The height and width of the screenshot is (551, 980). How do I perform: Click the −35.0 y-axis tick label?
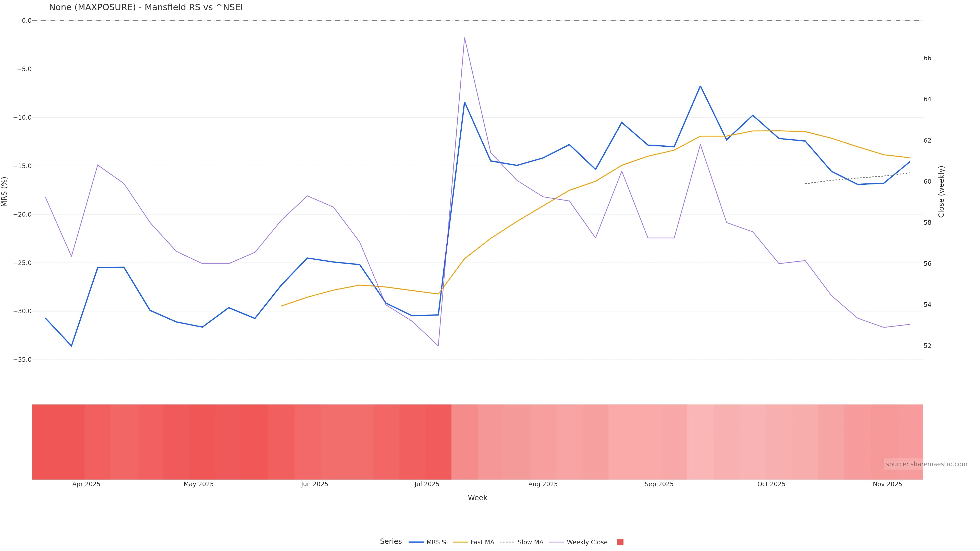click(x=22, y=360)
